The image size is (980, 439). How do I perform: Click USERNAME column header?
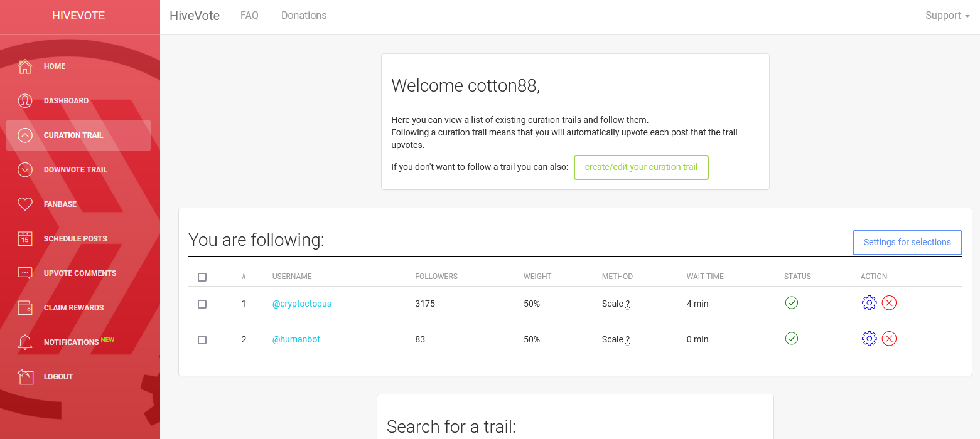[292, 277]
